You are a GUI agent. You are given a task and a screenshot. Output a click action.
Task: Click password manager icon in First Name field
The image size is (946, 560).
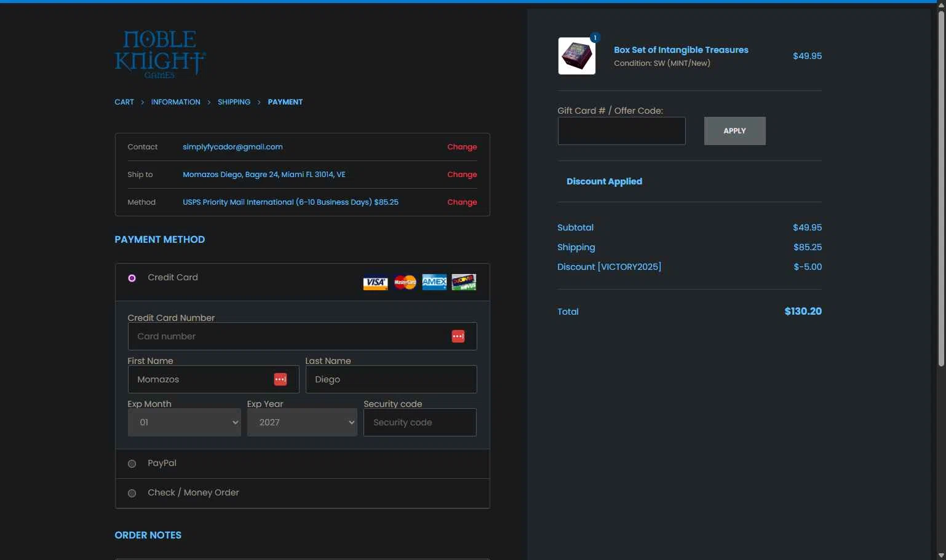pyautogui.click(x=280, y=379)
